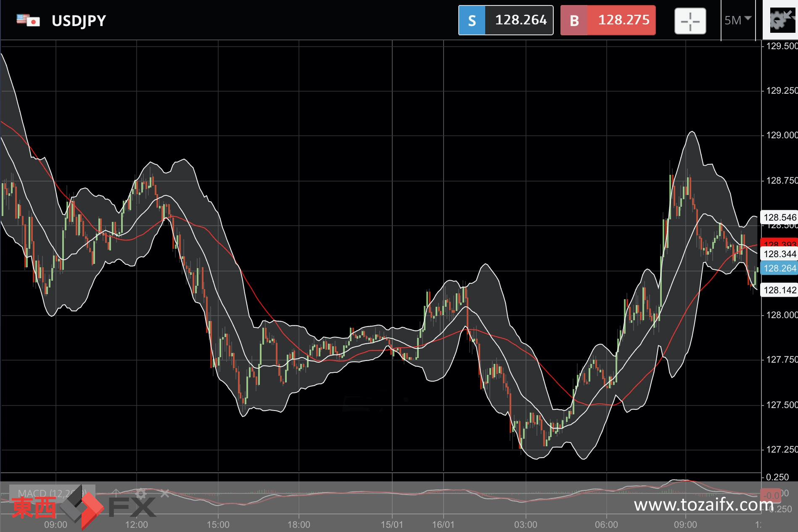
Task: Click the www.tozaifx.com link
Action: (x=704, y=504)
